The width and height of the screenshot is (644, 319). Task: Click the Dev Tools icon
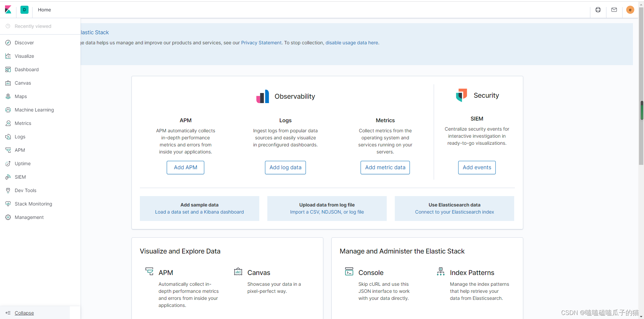(8, 190)
